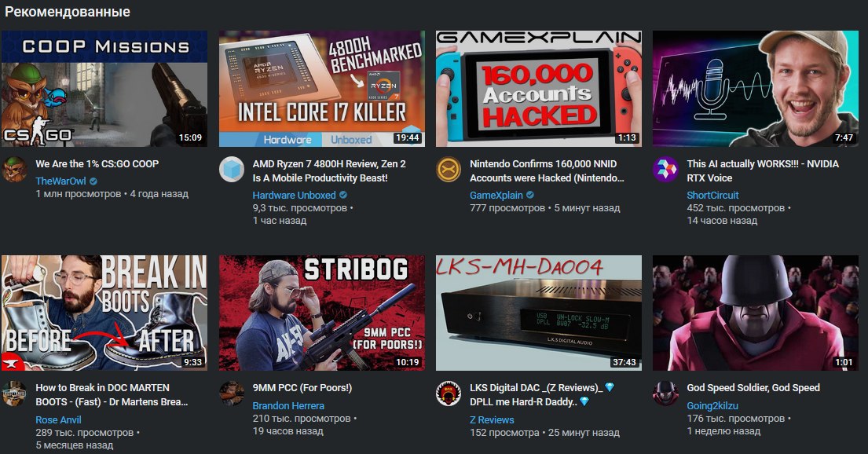The height and width of the screenshot is (454, 868).
Task: Open Rose Anvil channel avatar
Action: click(x=14, y=394)
